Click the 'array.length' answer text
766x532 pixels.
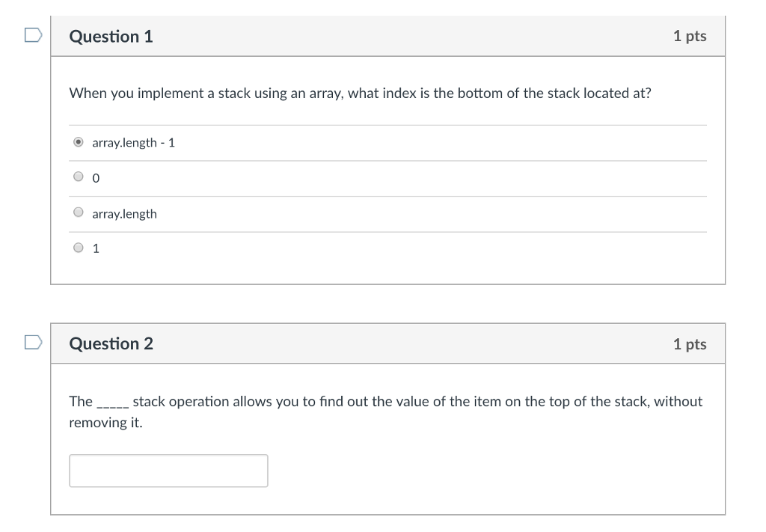tap(123, 213)
